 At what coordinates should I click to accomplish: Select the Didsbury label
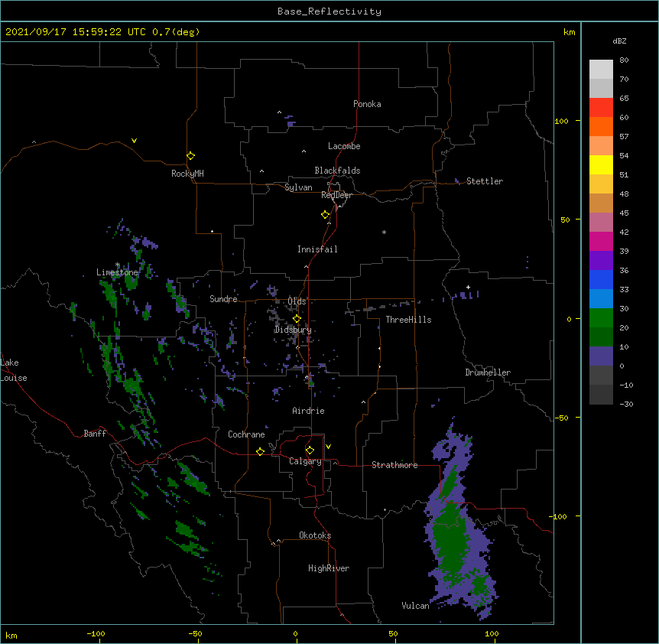coord(293,330)
